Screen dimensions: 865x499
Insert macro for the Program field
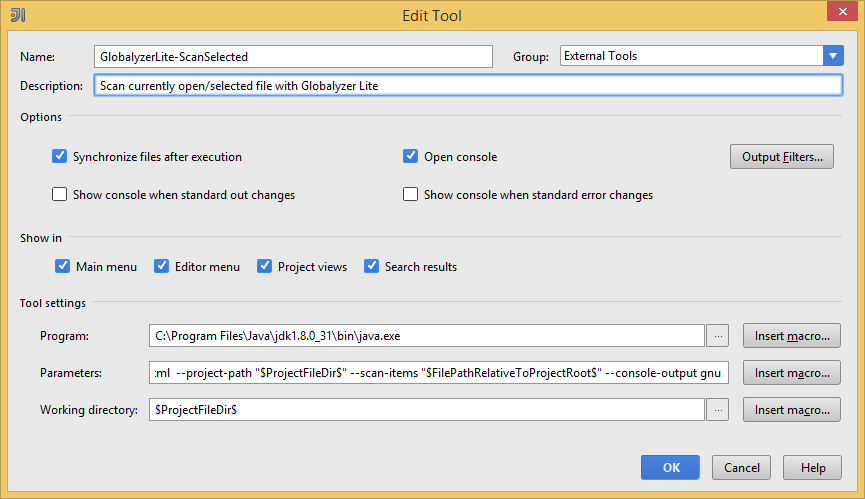click(x=791, y=336)
